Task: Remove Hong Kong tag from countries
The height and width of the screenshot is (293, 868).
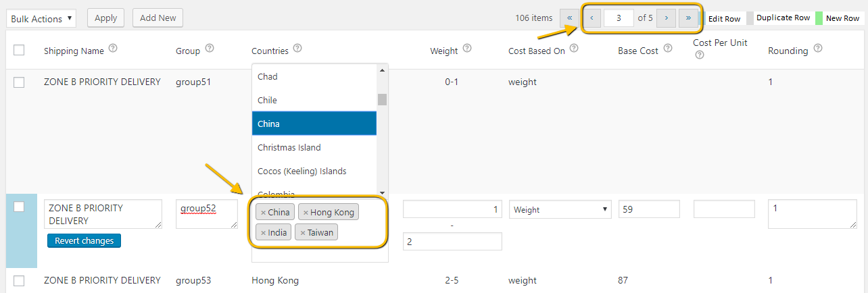Action: tap(306, 213)
